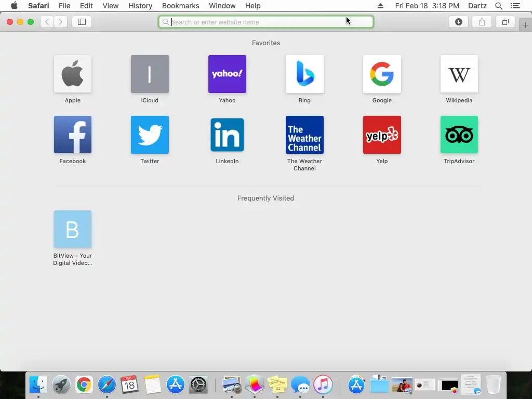532x399 pixels.
Task: Open the Safari menu
Action: (38, 6)
